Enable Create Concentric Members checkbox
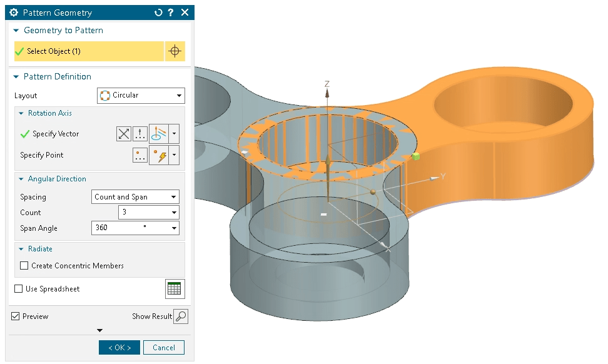Screen dimensions: 608x364 [x=24, y=266]
